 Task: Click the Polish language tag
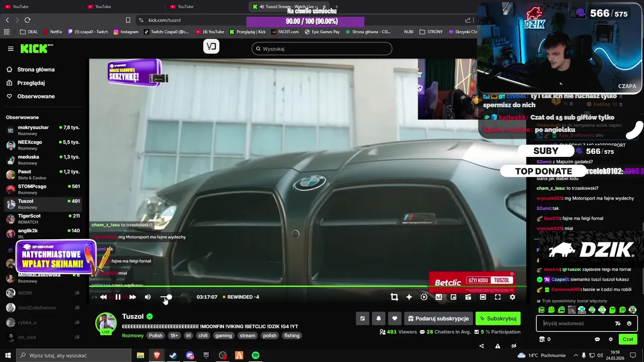(155, 335)
